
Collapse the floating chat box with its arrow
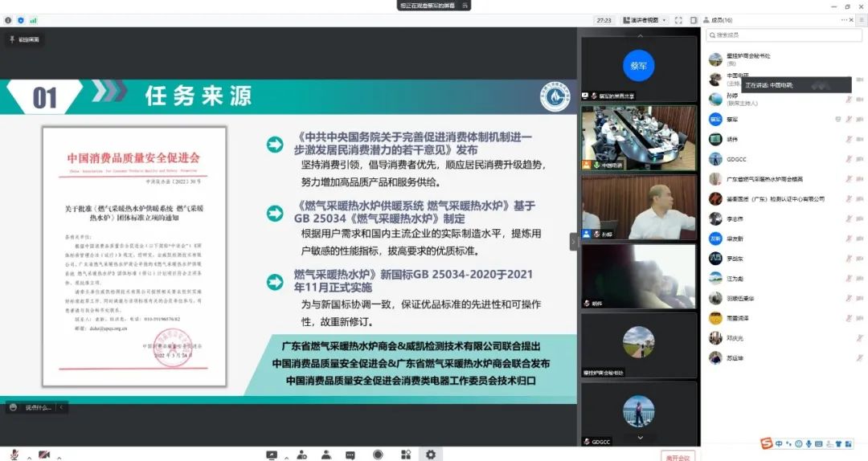click(61, 407)
